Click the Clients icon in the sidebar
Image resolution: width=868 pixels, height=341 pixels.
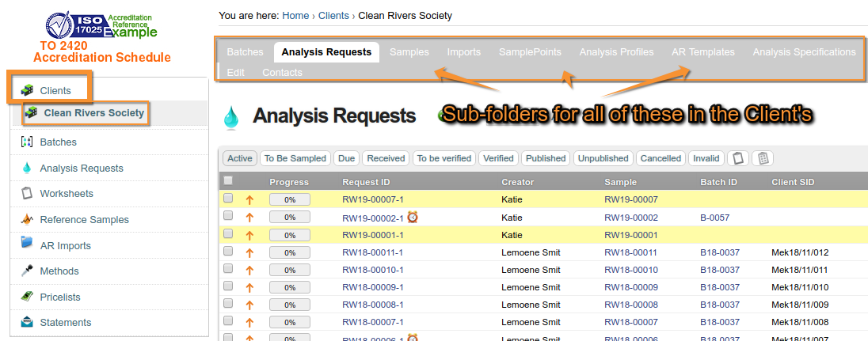[x=26, y=90]
